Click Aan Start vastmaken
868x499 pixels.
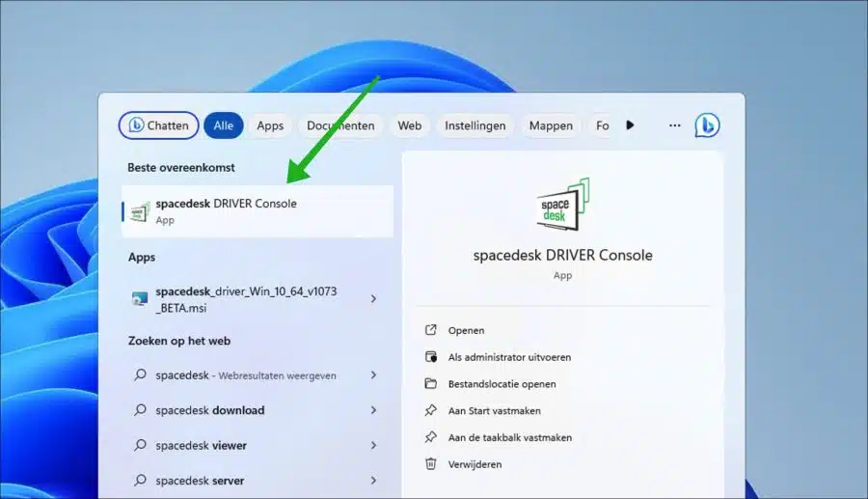[495, 411]
